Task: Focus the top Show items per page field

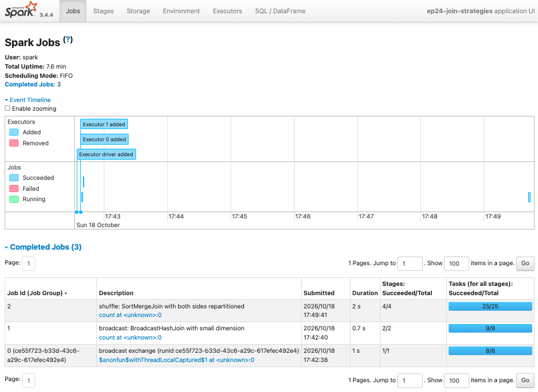Action: tap(456, 263)
